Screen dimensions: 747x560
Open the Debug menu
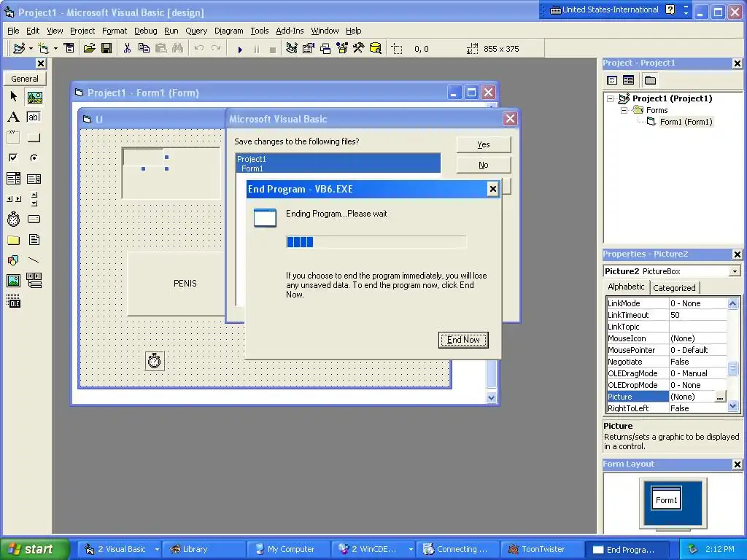pos(146,31)
